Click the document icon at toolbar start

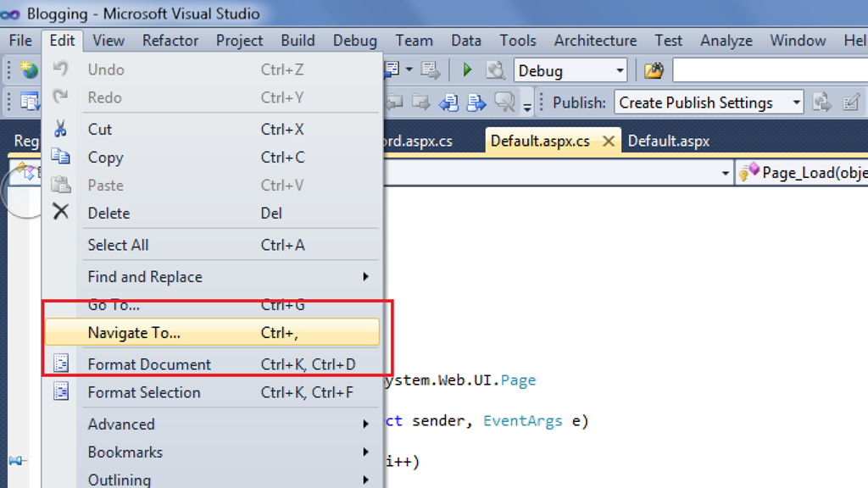[x=29, y=102]
